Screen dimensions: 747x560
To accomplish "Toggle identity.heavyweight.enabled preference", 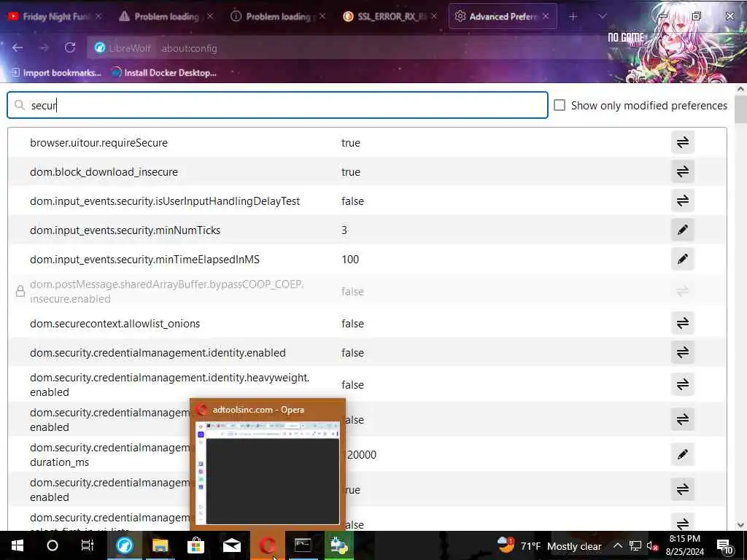I will (682, 384).
